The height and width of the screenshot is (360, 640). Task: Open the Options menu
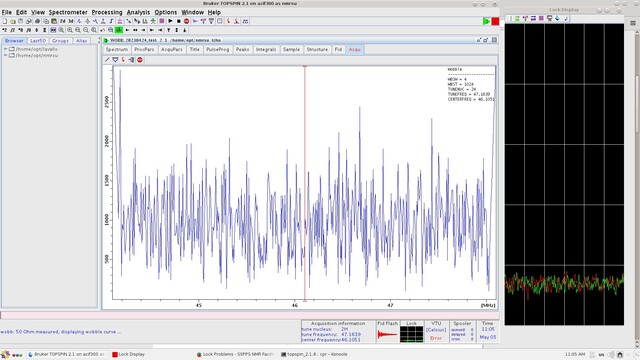click(166, 12)
